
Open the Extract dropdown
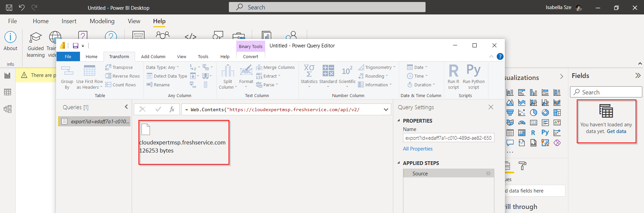[268, 76]
